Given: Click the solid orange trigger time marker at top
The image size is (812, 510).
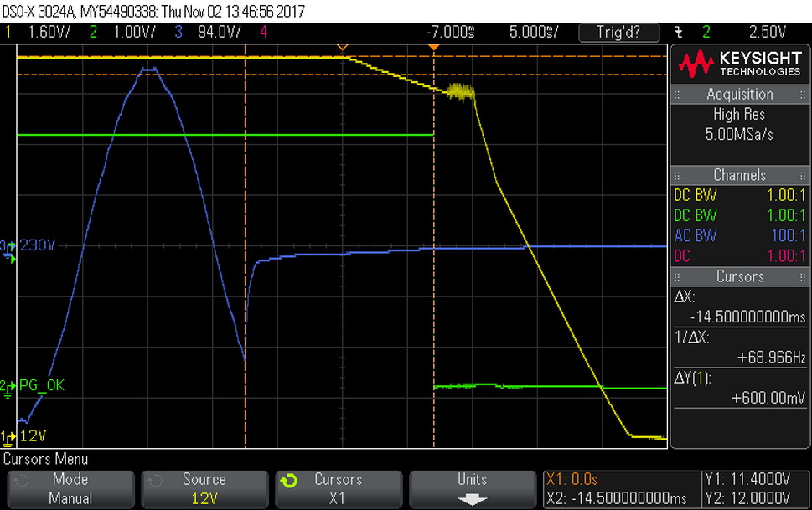Looking at the screenshot, I should click(x=434, y=48).
